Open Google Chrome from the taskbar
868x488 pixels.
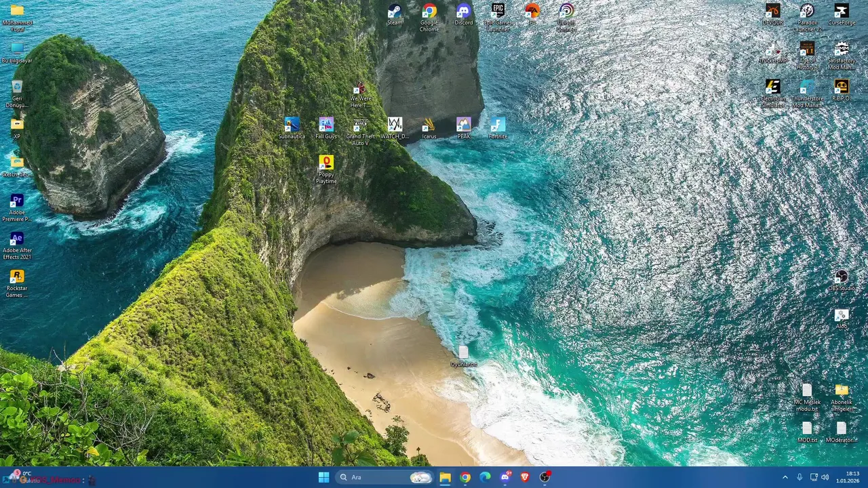coord(465,477)
